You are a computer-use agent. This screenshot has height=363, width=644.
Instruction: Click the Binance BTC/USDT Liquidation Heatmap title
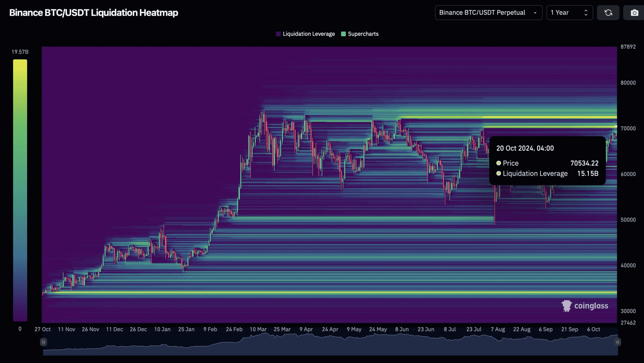pyautogui.click(x=94, y=13)
